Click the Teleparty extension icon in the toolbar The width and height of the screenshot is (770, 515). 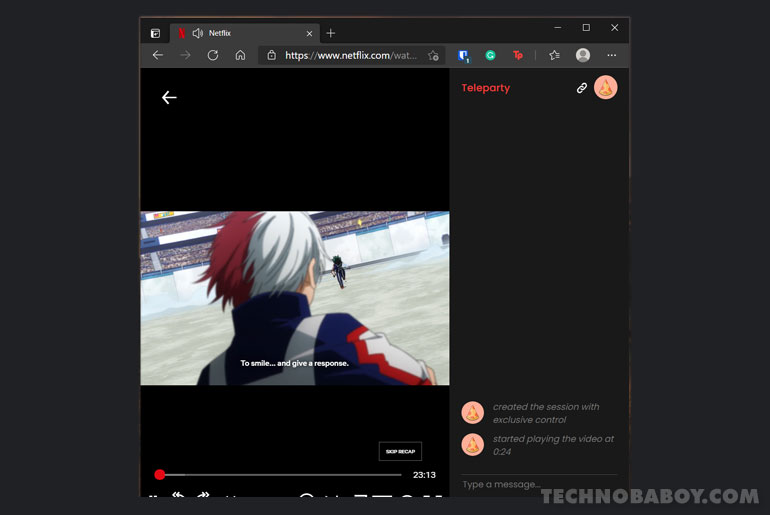pos(518,55)
